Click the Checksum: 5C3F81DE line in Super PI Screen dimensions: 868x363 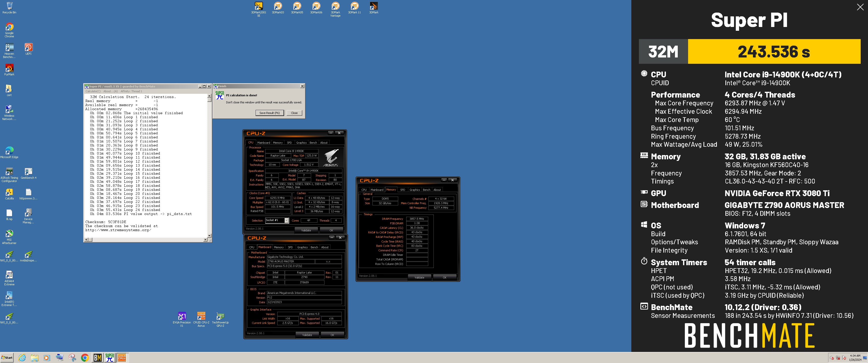(x=105, y=222)
